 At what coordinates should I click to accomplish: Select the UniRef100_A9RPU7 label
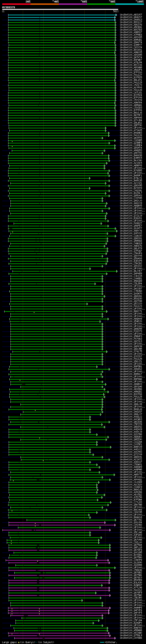[131, 32]
